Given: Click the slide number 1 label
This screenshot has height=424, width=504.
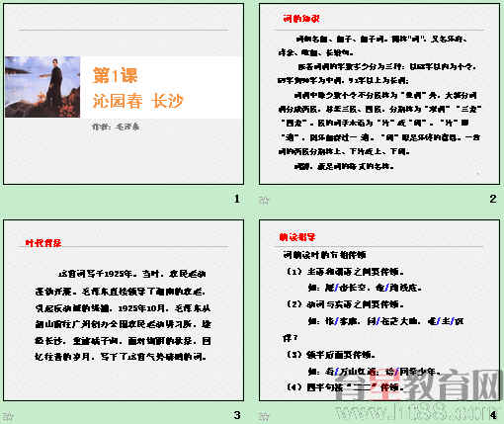Looking at the screenshot, I should pos(237,199).
